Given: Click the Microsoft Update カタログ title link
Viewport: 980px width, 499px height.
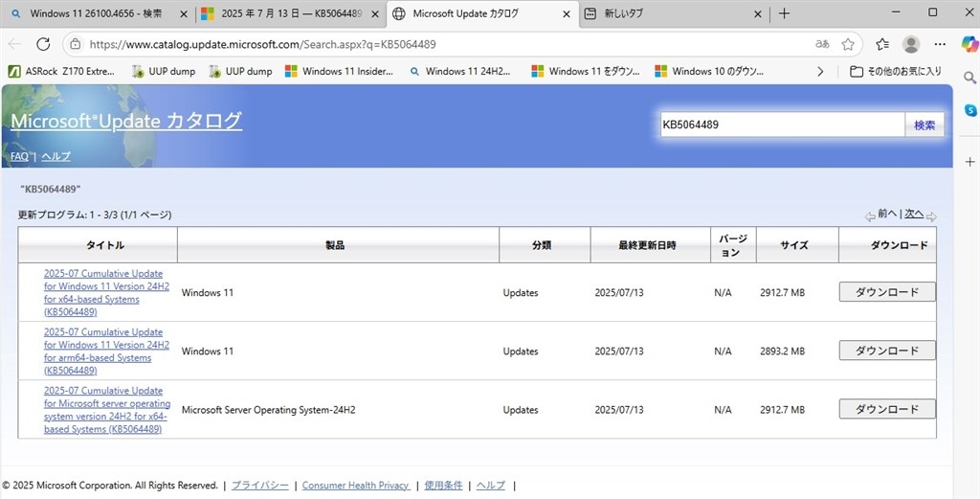Looking at the screenshot, I should 126,120.
